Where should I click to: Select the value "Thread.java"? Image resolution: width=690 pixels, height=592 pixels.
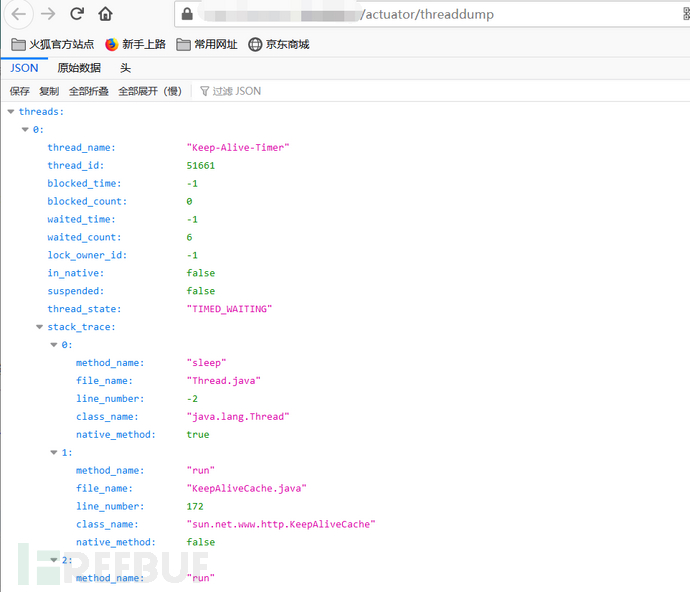pos(224,381)
